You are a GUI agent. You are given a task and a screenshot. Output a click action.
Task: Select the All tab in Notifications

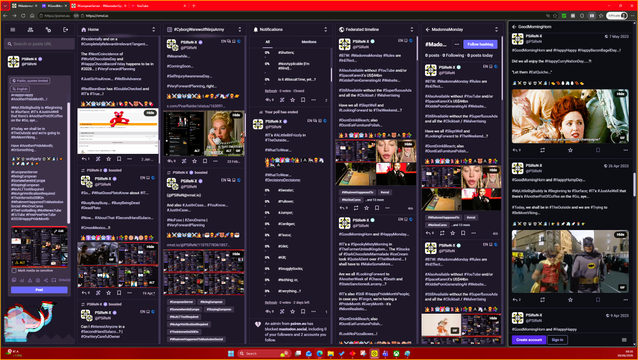(267, 42)
